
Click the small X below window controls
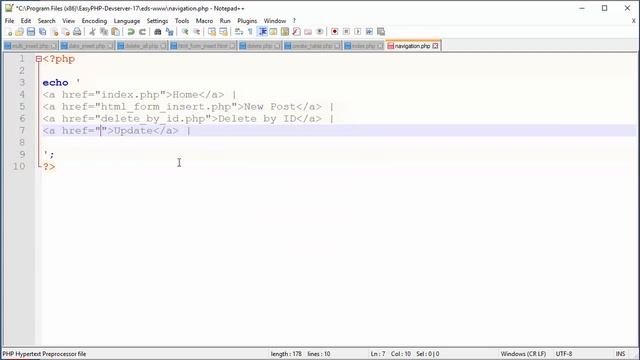(633, 21)
